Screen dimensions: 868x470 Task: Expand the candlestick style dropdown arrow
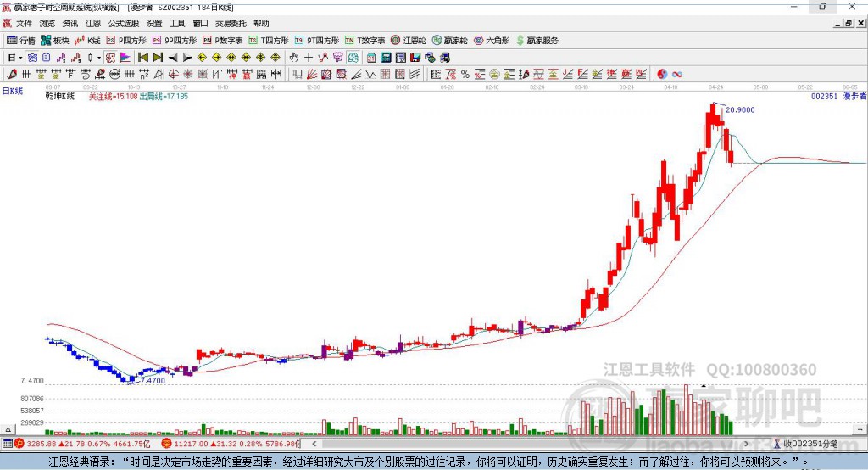(x=99, y=58)
